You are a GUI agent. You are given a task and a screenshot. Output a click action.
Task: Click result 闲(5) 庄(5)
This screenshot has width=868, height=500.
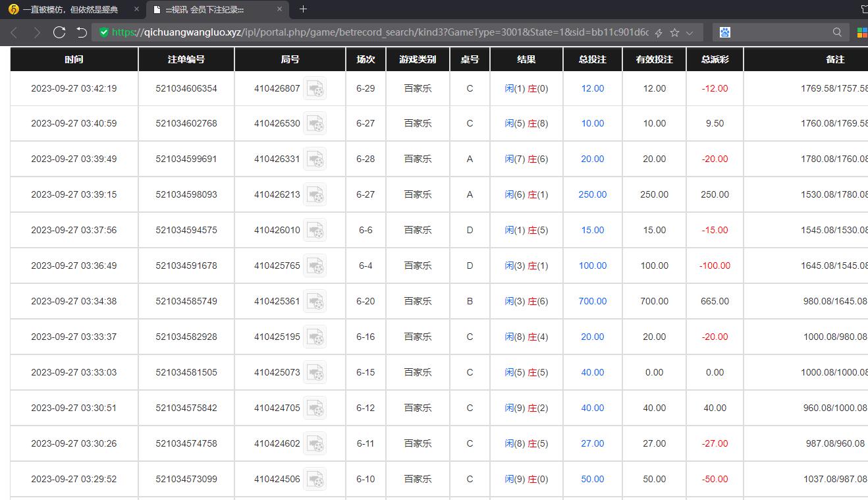pos(526,373)
